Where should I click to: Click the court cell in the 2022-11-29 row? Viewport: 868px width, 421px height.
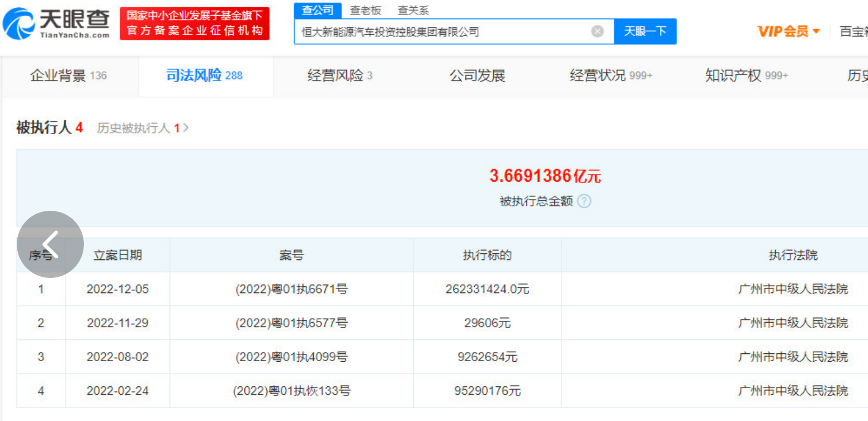coord(793,323)
